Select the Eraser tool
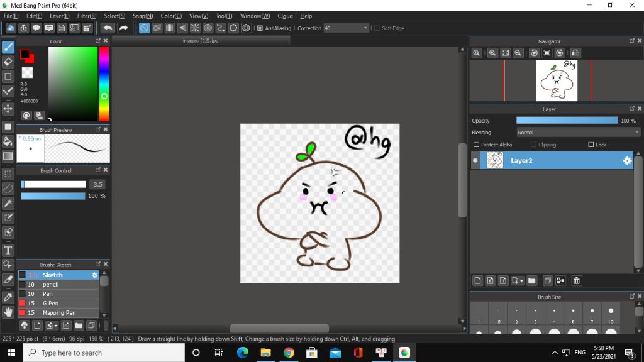 (8, 62)
